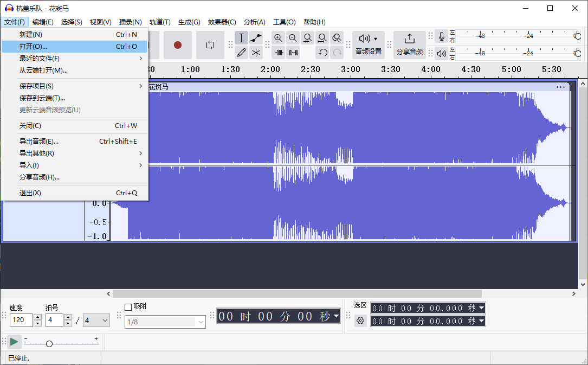Select the Envelope tool
Screen dimensions: 588x365
point(256,37)
